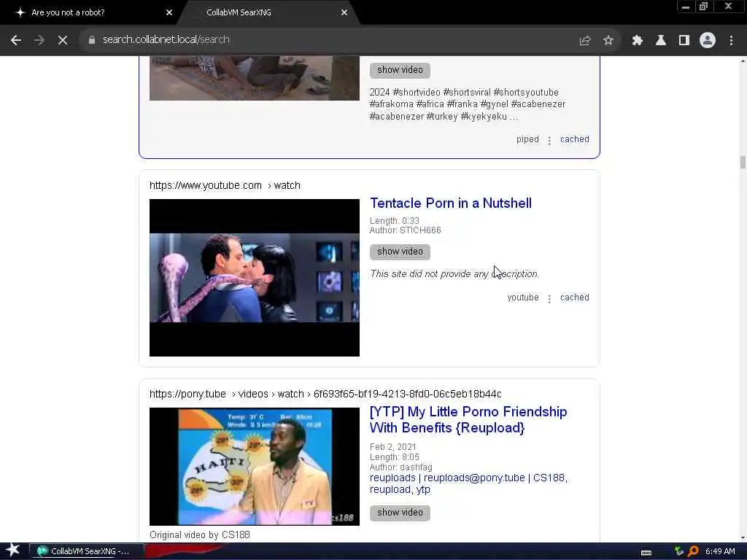747x560 pixels.
Task: Toggle the side panel icon
Action: pyautogui.click(x=684, y=41)
